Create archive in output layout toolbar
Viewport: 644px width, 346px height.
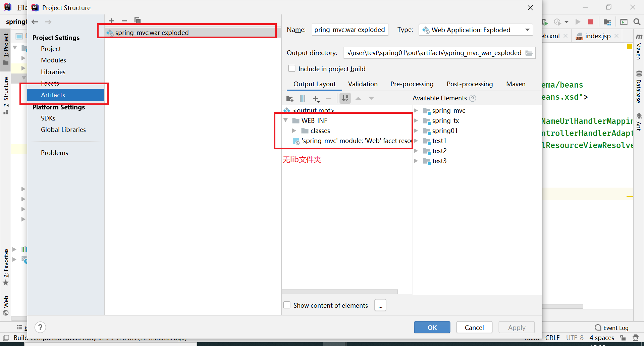[x=303, y=98]
